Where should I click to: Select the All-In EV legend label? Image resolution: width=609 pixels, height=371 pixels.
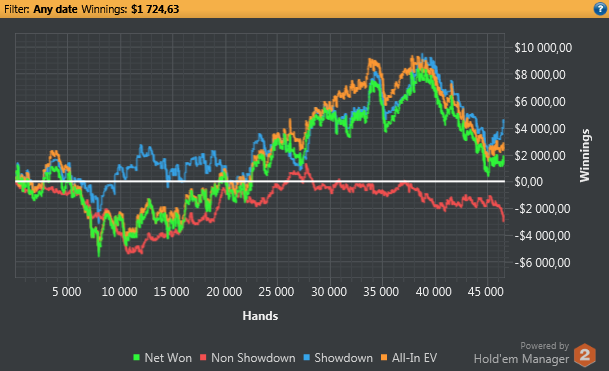[414, 358]
